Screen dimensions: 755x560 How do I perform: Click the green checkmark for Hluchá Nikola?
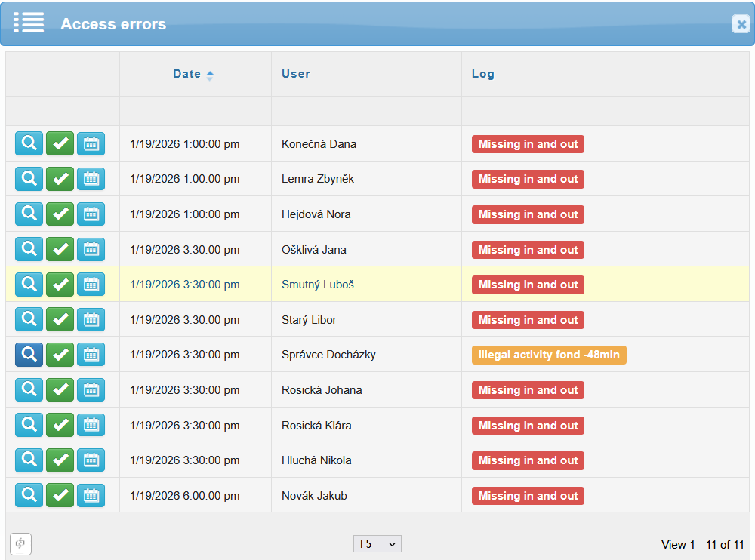point(60,460)
